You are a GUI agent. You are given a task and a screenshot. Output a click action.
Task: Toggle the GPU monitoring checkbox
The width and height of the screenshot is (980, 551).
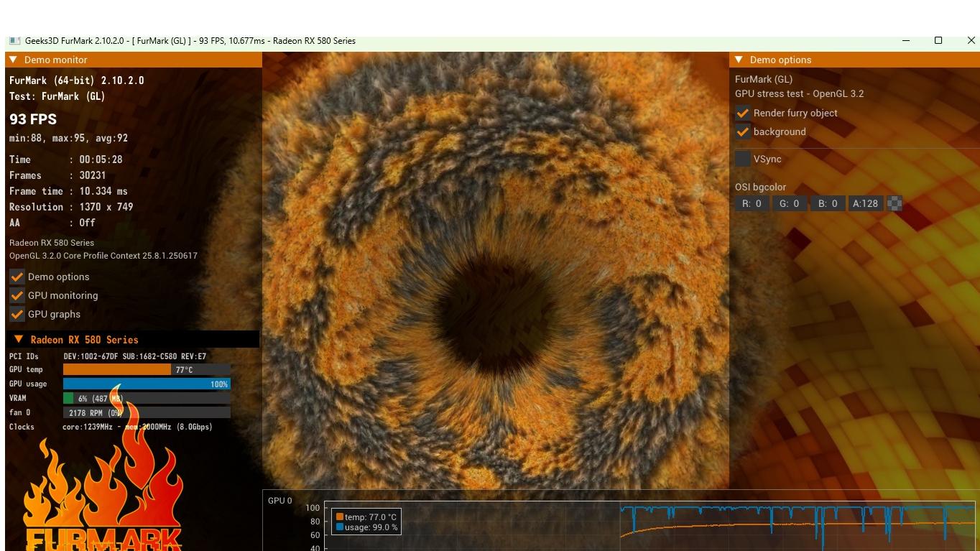coord(17,295)
